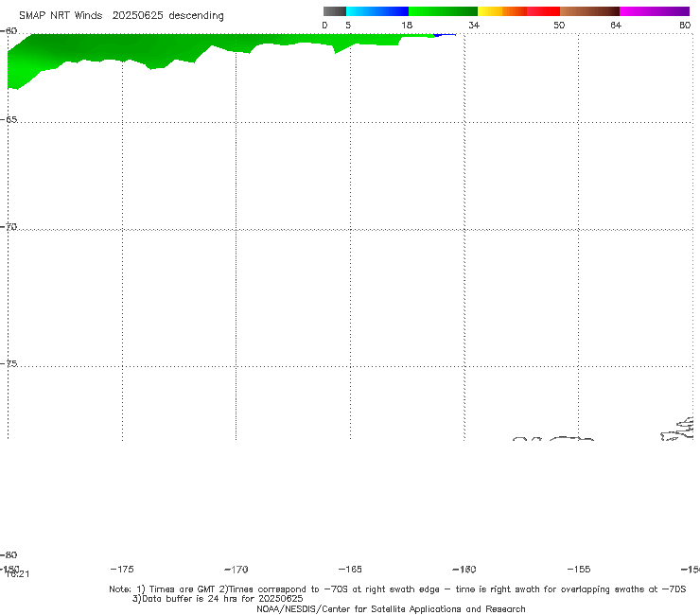This screenshot has width=700, height=615.
Task: Click the cyan-blue segment of the color scale
Action: coord(377,11)
